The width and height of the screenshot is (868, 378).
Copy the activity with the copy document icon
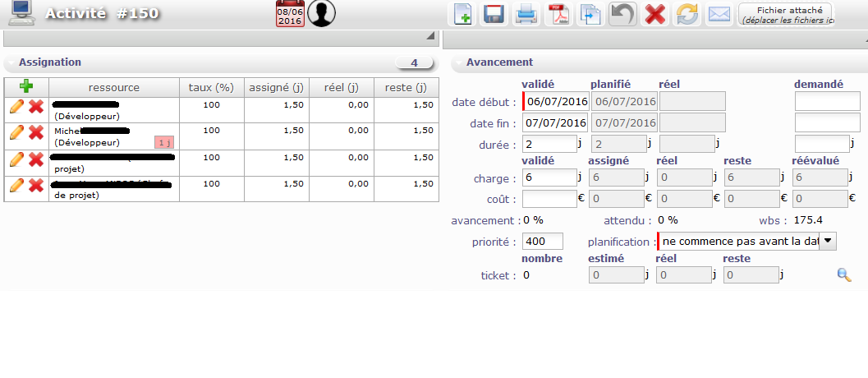(590, 14)
